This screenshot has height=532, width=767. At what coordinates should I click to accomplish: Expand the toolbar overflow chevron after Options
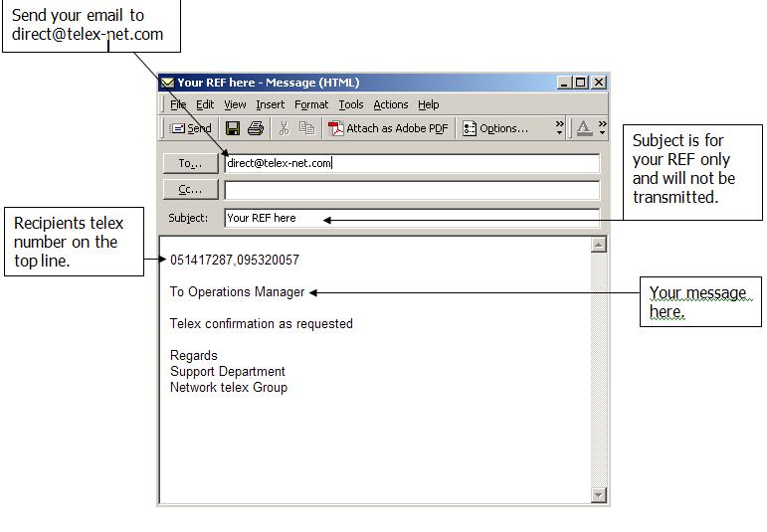click(560, 128)
